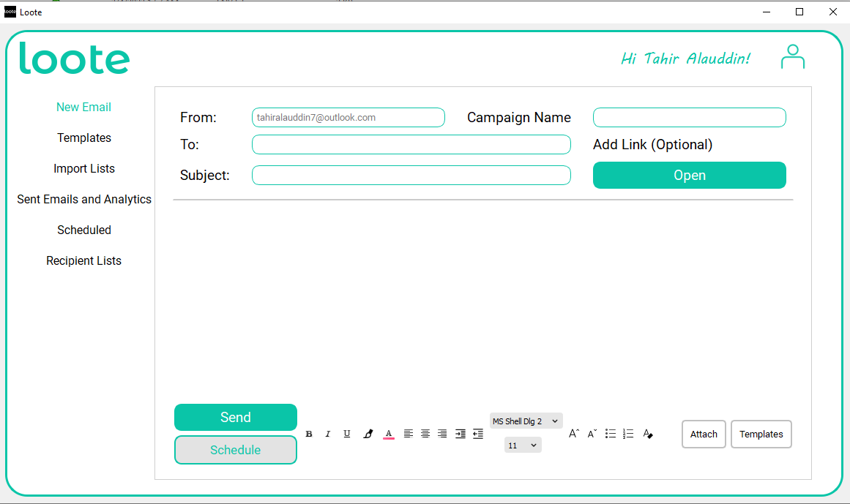
Task: Increase font size with A-up icon
Action: click(x=574, y=434)
